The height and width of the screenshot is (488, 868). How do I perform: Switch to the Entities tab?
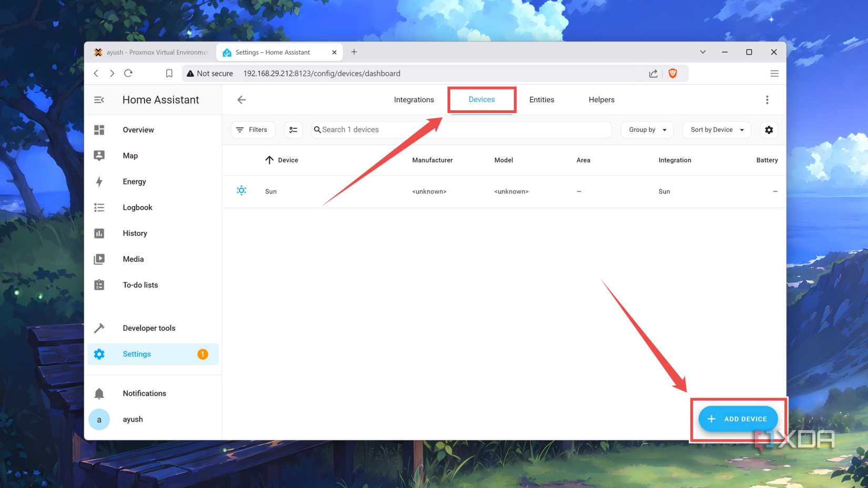(x=542, y=100)
